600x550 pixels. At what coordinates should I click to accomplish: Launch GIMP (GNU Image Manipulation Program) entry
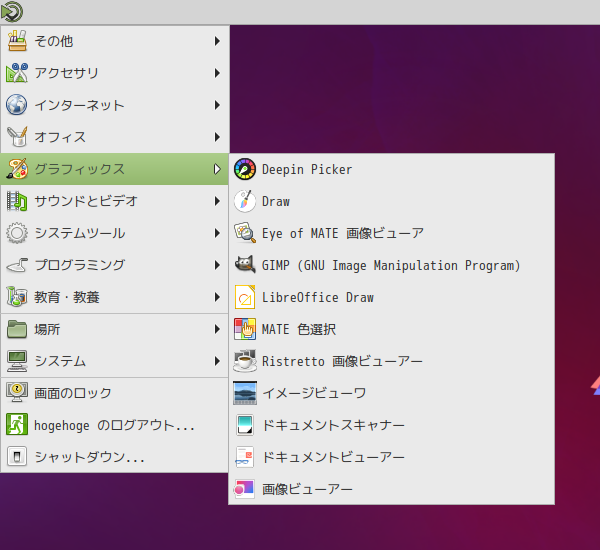[391, 265]
